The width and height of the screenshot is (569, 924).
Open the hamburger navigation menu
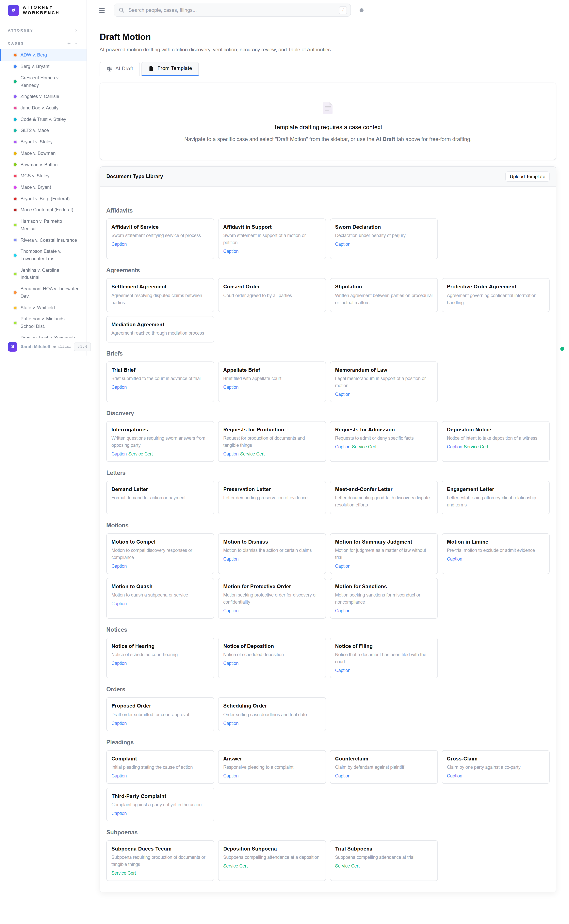pyautogui.click(x=102, y=10)
